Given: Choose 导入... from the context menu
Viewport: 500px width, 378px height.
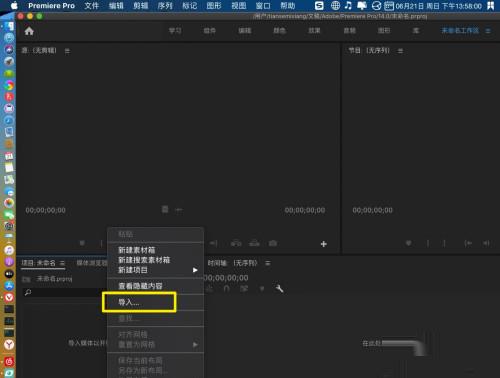Looking at the screenshot, I should (x=129, y=303).
